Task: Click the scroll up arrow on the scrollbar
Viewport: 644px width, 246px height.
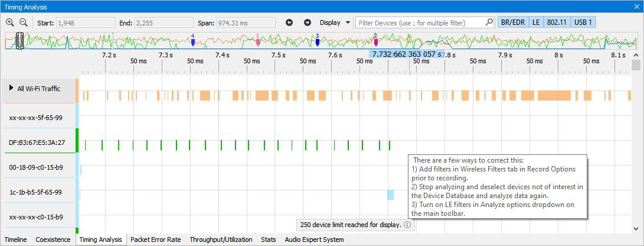Action: point(636,55)
